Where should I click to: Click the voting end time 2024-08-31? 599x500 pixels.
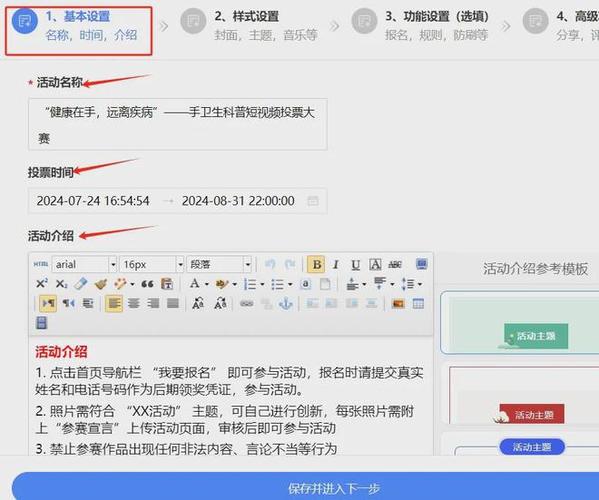coord(238,201)
